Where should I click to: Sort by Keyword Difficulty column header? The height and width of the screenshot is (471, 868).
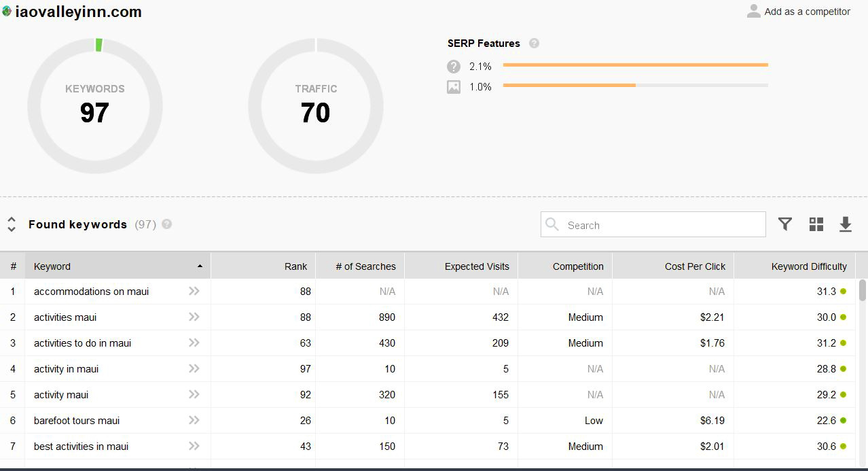808,266
